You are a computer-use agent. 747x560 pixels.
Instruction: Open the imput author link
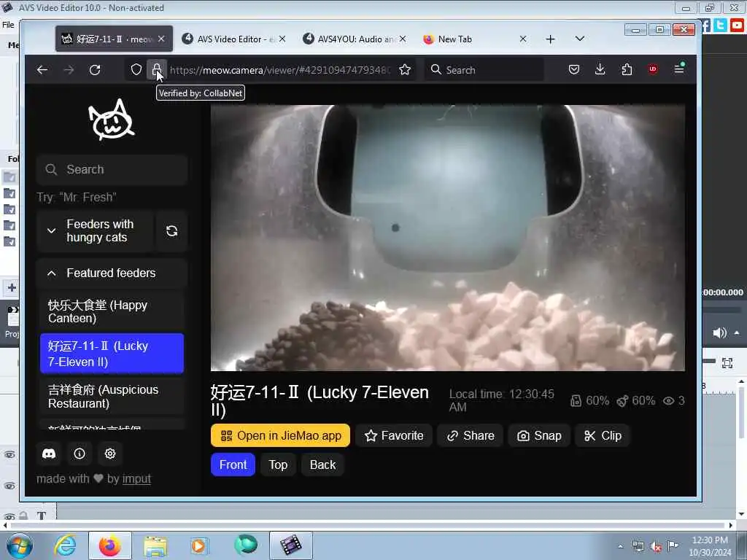click(136, 478)
